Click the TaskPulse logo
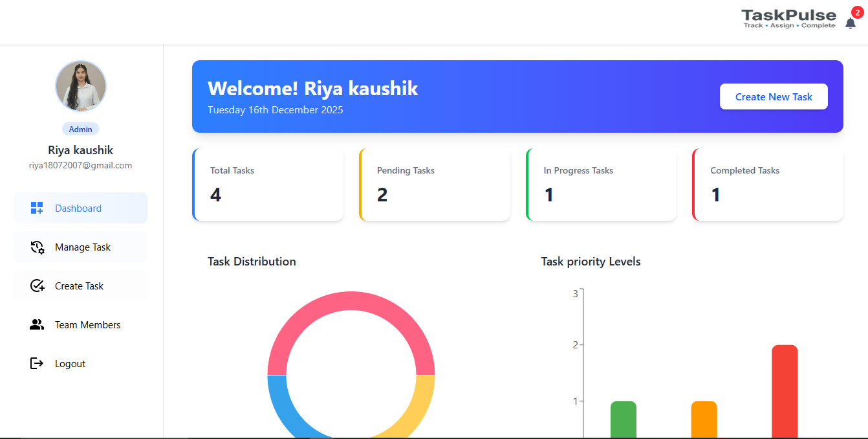Screen dimensions: 868x439 click(x=788, y=18)
